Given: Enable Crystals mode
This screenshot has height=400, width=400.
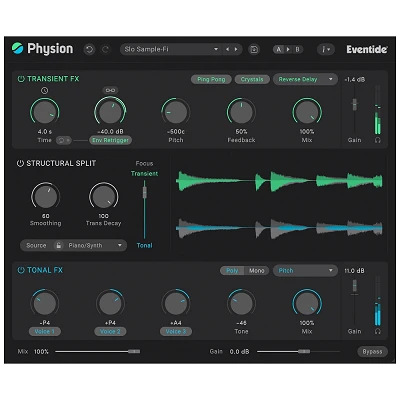Looking at the screenshot, I should [252, 79].
